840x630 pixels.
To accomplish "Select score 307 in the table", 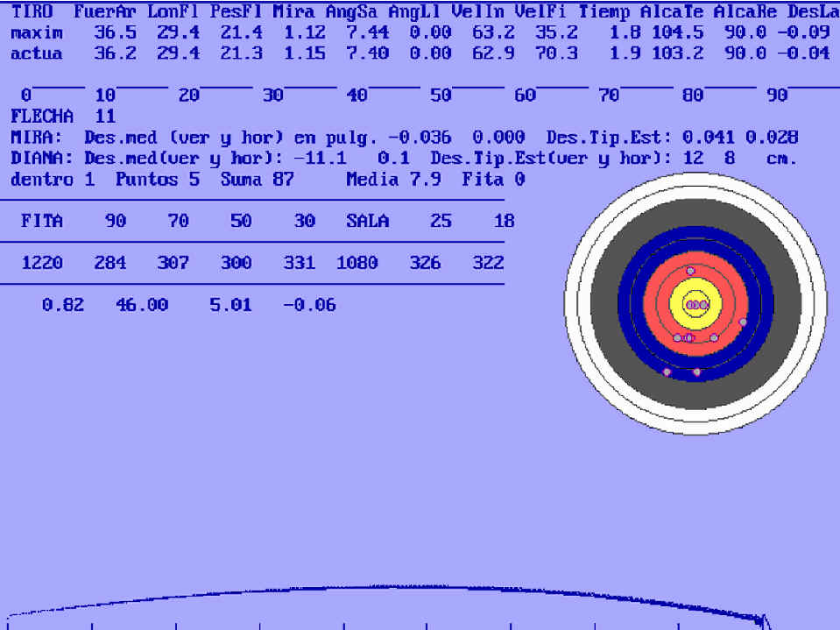I will click(173, 263).
